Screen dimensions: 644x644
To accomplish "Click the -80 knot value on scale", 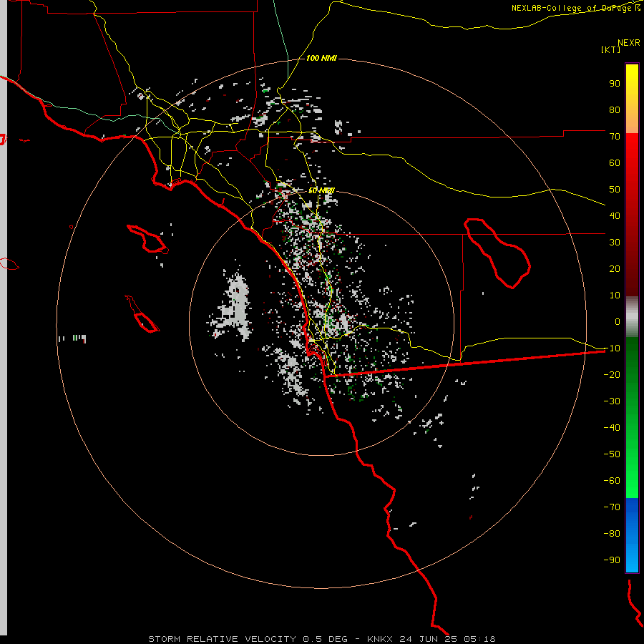I will tap(612, 534).
